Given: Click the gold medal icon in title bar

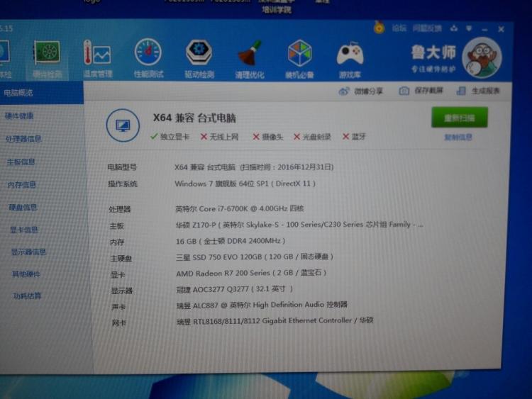Looking at the screenshot, I should [x=379, y=27].
